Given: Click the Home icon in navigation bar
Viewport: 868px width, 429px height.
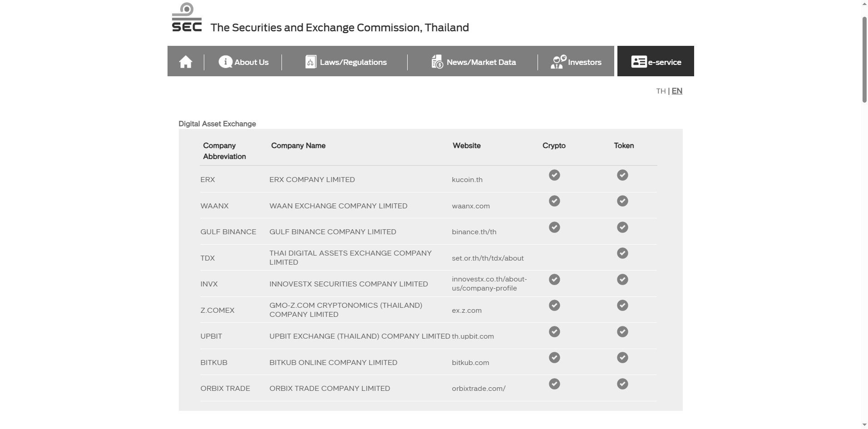Looking at the screenshot, I should [x=185, y=62].
